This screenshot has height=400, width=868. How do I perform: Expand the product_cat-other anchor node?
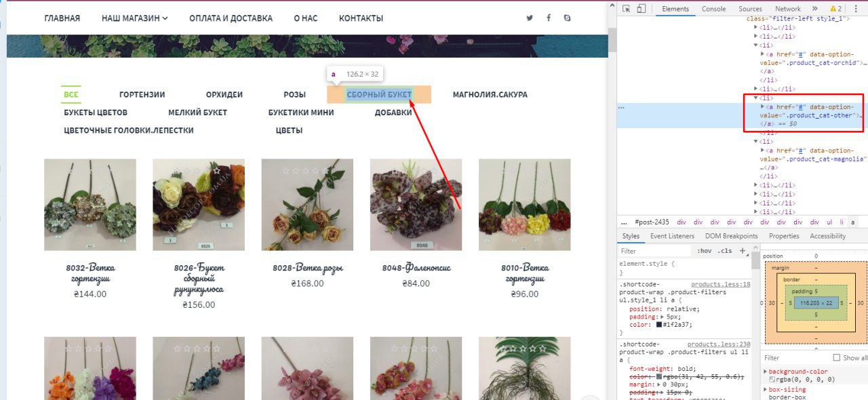[x=763, y=107]
